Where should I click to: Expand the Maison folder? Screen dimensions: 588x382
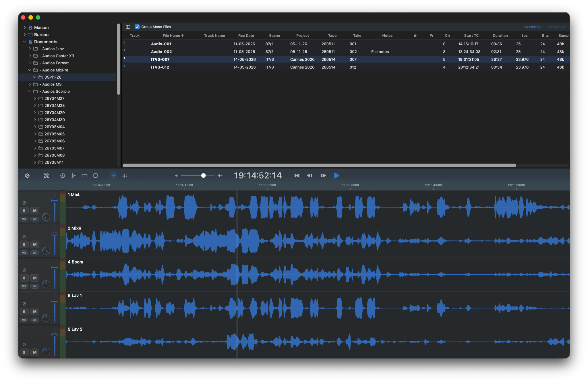point(25,28)
